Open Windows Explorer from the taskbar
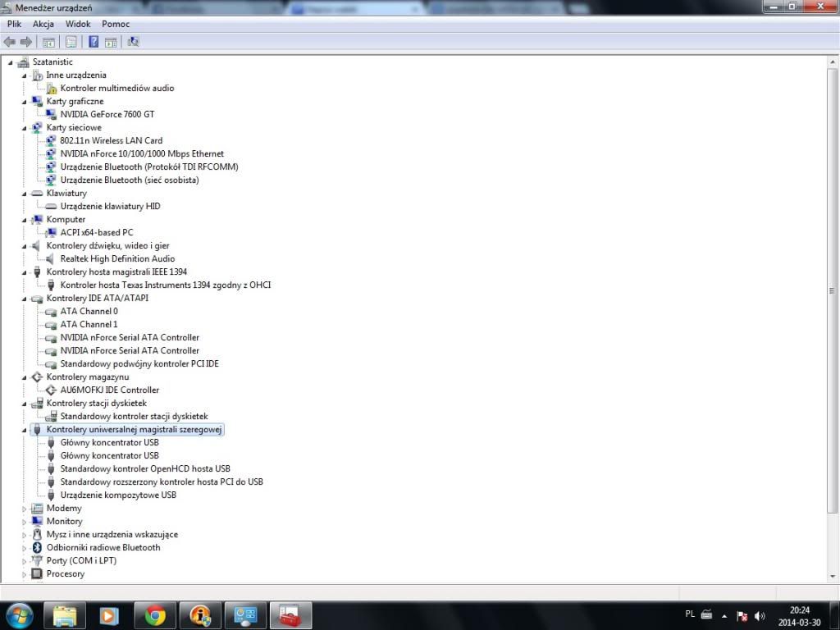Screen dimensions: 840x630 pyautogui.click(x=64, y=615)
